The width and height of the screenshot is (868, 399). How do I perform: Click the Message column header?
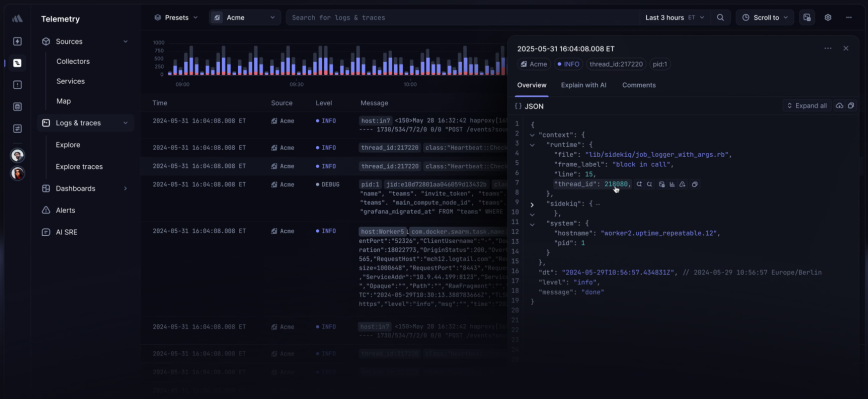[x=374, y=103]
